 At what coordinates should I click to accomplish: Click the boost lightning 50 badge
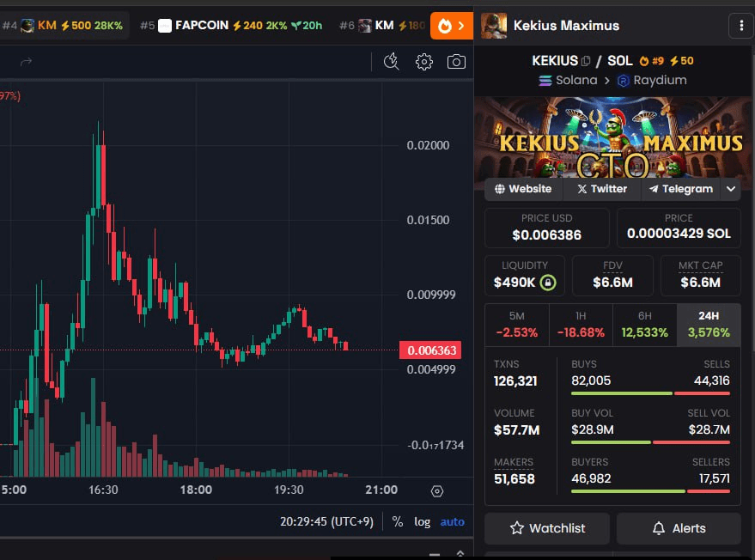pyautogui.click(x=682, y=61)
